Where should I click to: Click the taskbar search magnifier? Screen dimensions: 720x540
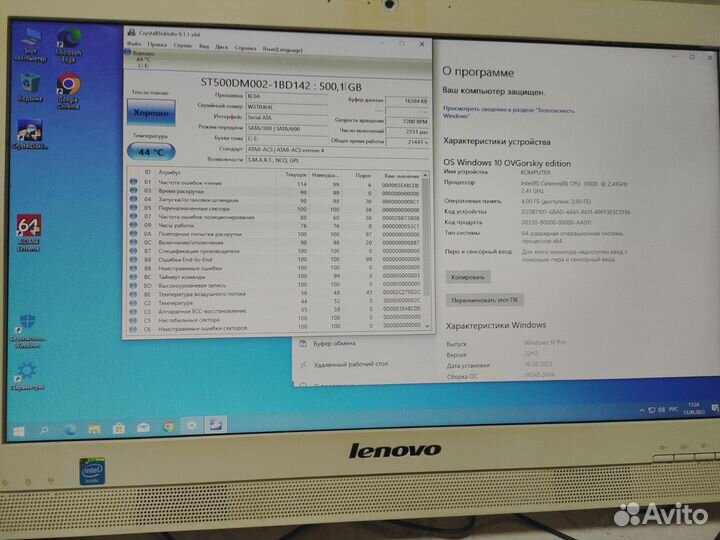(44, 430)
